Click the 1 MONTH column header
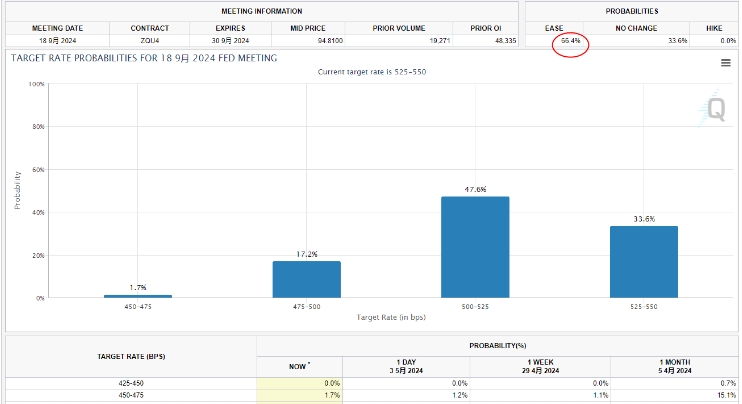 [x=675, y=366]
